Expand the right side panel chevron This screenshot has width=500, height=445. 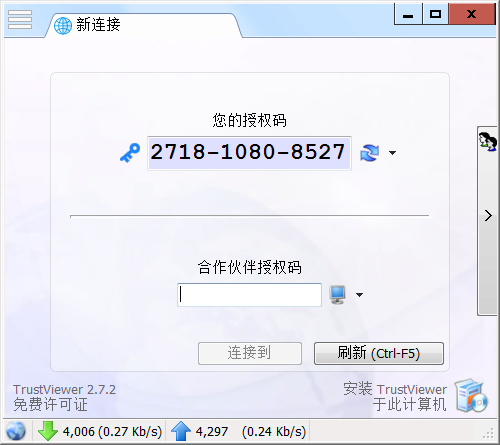(488, 215)
